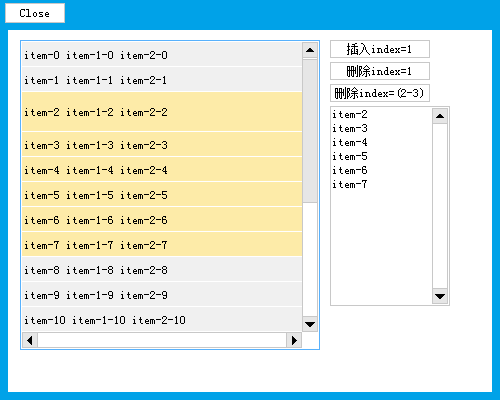
Task: Click the 插入index=1 button
Action: tap(380, 49)
